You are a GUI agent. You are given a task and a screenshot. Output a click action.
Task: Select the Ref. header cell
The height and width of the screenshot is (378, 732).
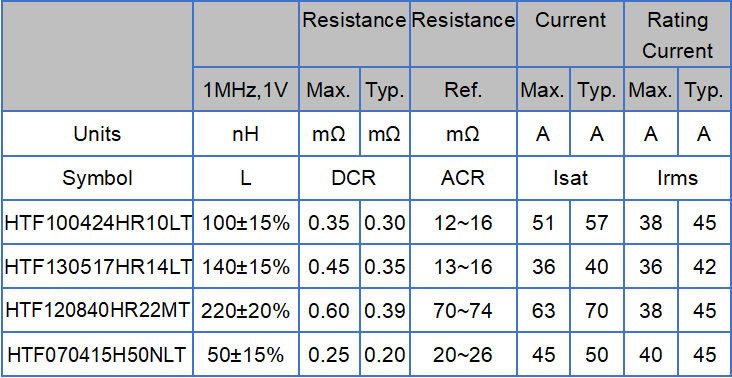click(463, 89)
